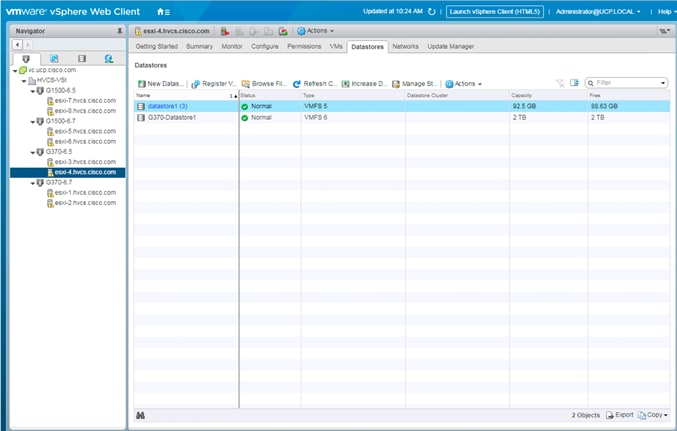677x431 pixels.
Task: Click the clear filter funnel icon
Action: click(560, 83)
